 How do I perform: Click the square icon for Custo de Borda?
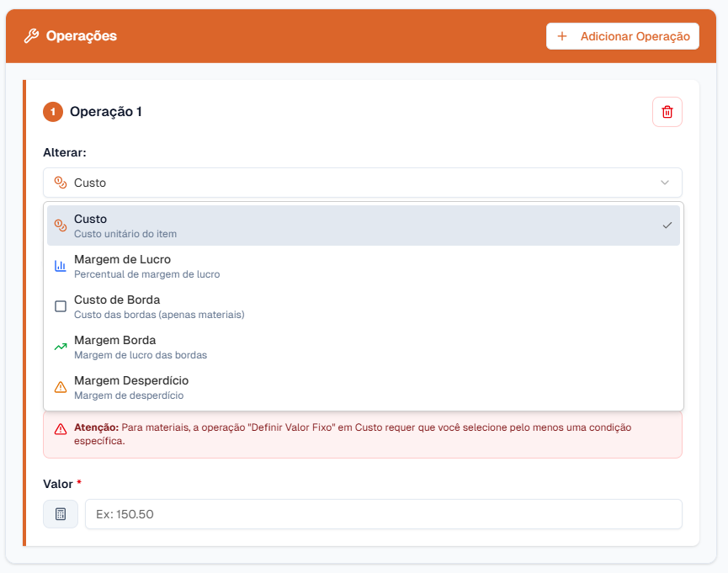61,306
